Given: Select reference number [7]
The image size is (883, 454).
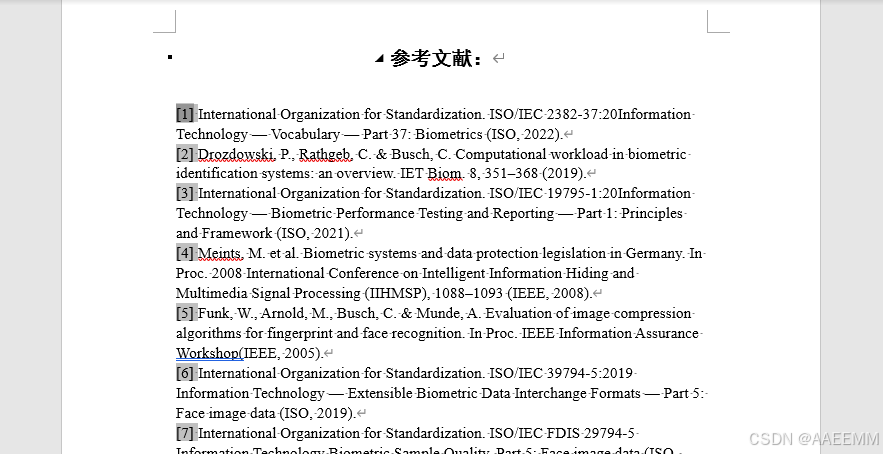Looking at the screenshot, I should click(185, 433).
